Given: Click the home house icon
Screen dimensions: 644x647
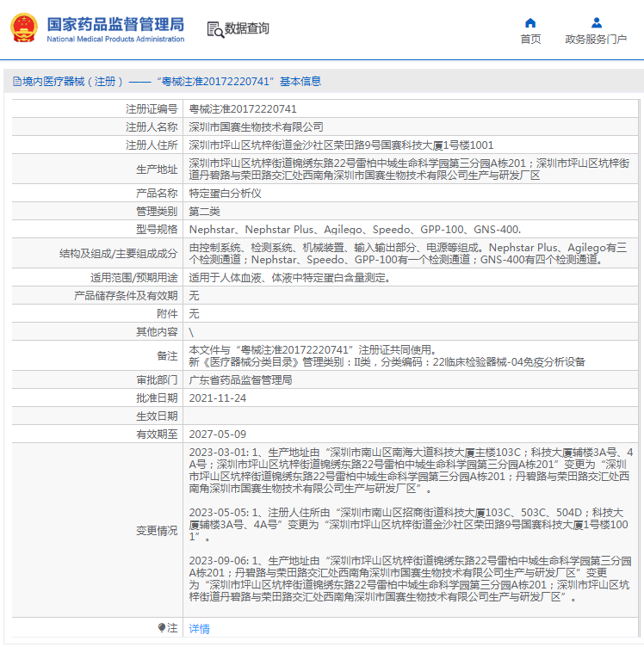Looking at the screenshot, I should tap(530, 22).
